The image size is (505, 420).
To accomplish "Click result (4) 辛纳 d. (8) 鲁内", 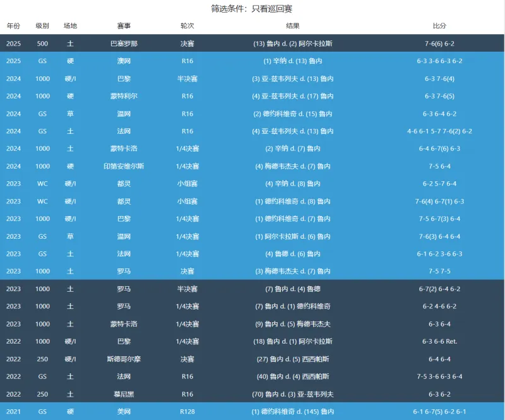I will click(293, 184).
